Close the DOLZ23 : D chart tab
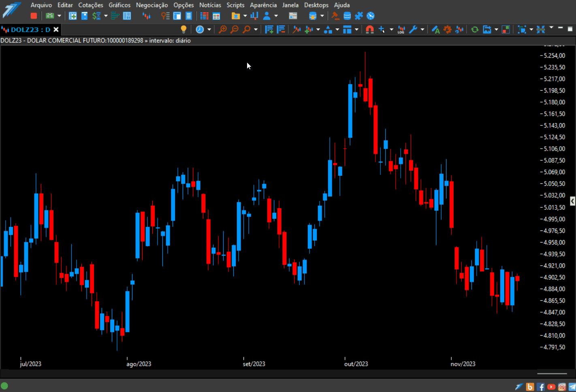 pos(56,29)
